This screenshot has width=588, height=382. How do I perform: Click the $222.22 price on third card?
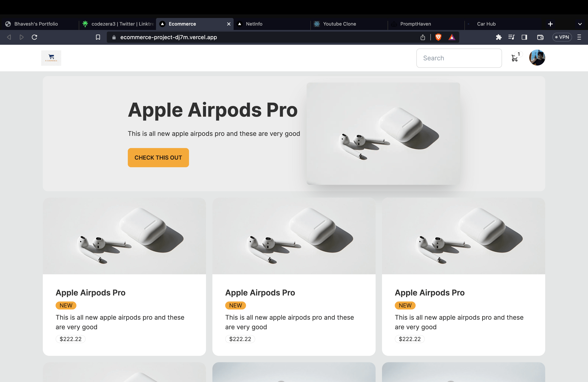[x=410, y=339]
